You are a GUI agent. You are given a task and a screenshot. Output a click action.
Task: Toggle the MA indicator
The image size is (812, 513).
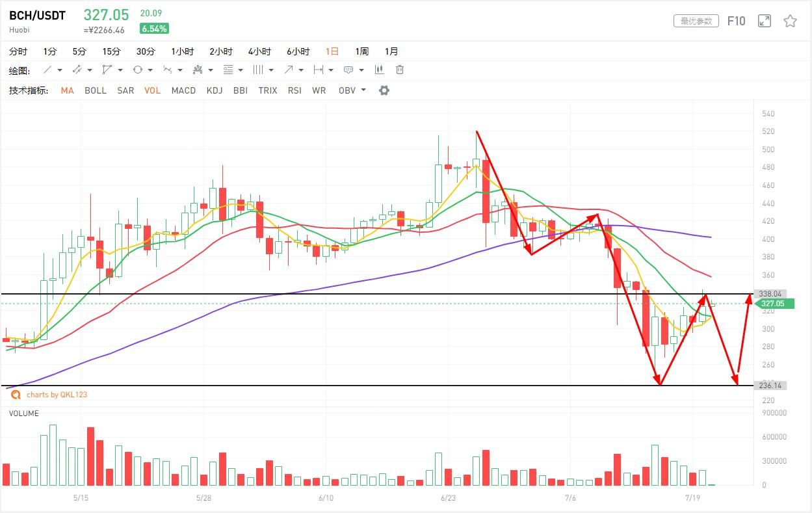tap(68, 90)
